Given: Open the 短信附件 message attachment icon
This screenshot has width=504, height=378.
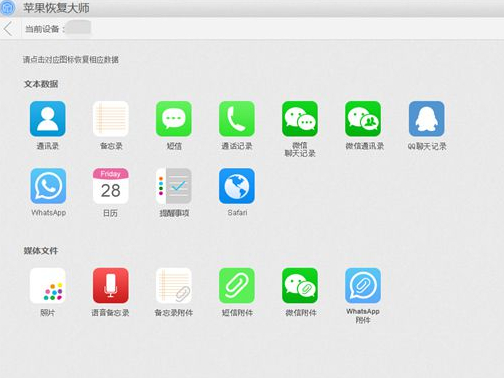Looking at the screenshot, I should click(237, 286).
